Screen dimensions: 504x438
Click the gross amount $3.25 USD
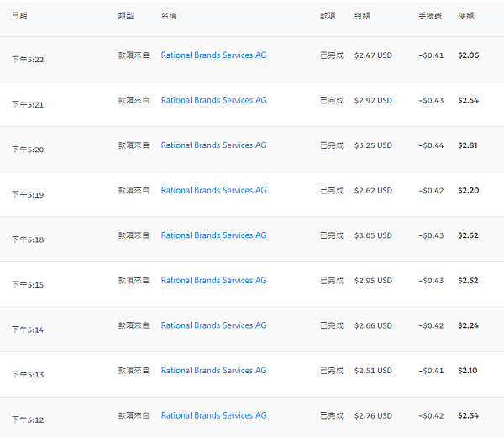coord(373,145)
